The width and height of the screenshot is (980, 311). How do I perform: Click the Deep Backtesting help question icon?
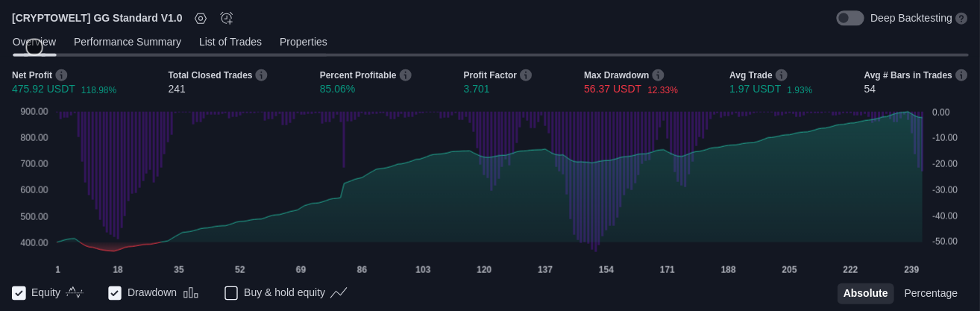(x=961, y=19)
